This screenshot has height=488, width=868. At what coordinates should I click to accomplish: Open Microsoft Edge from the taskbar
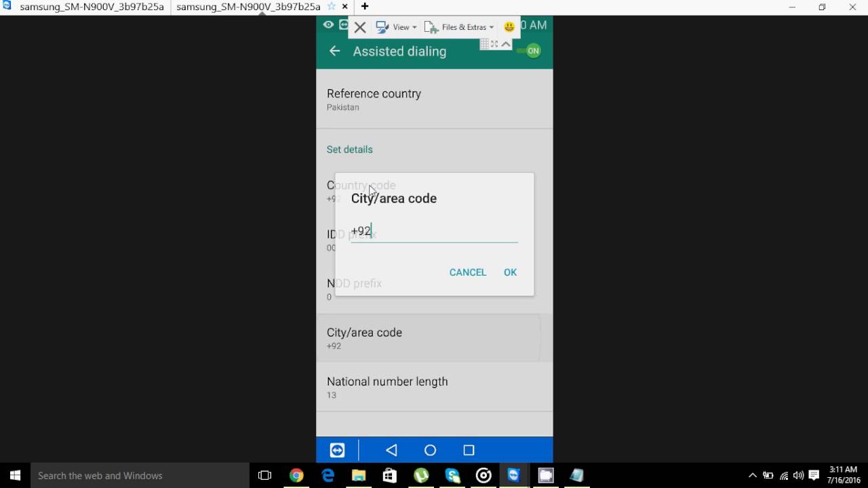point(328,475)
